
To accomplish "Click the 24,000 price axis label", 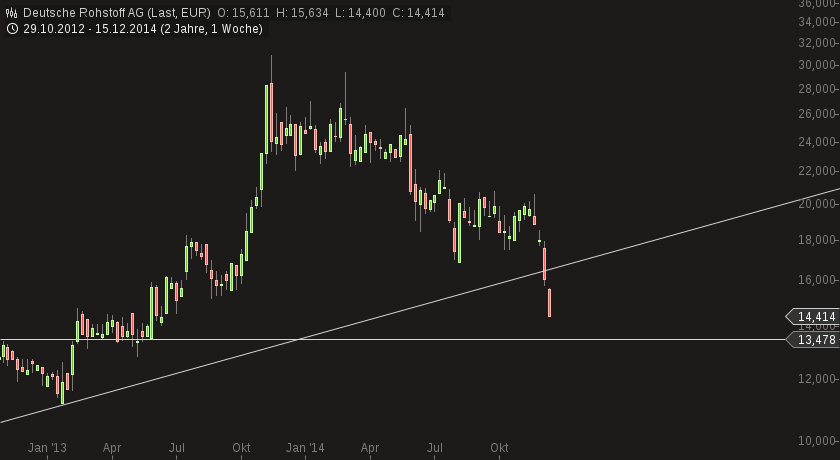I will tap(817, 141).
